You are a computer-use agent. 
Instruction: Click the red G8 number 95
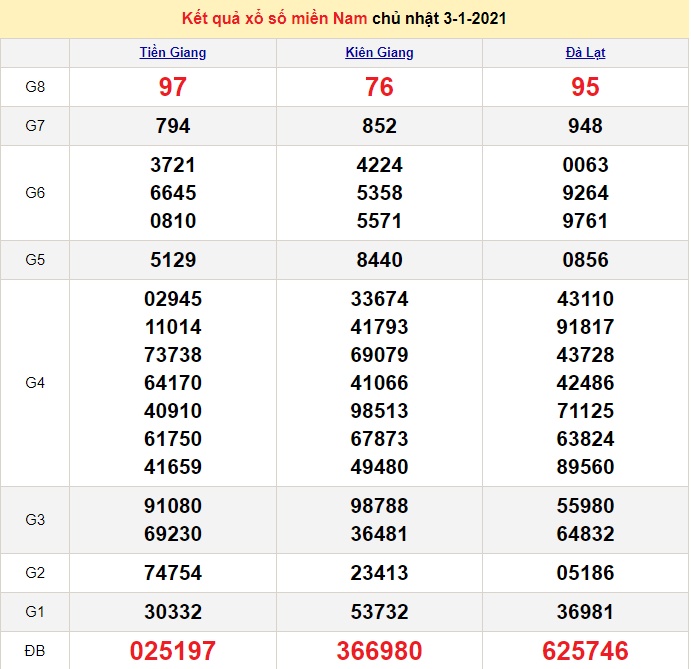[585, 87]
